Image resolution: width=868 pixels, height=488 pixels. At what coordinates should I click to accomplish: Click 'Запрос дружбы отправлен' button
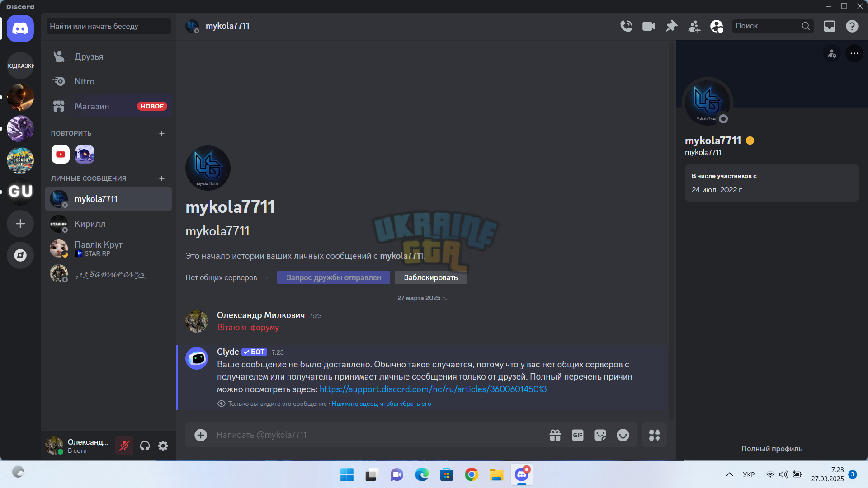334,277
